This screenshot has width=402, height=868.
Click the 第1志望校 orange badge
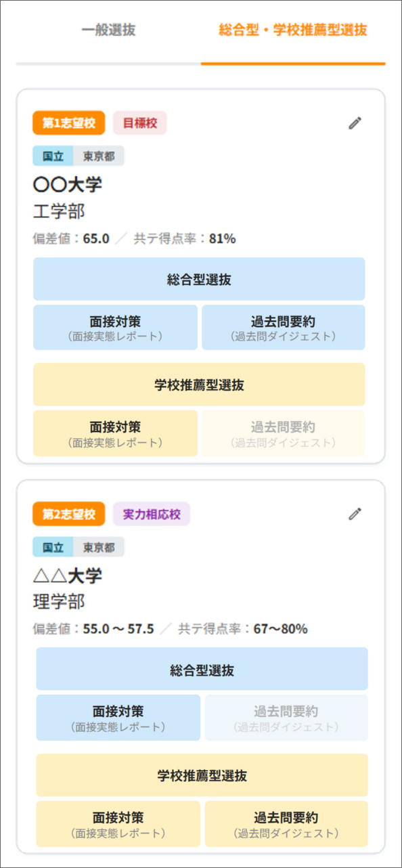point(69,123)
